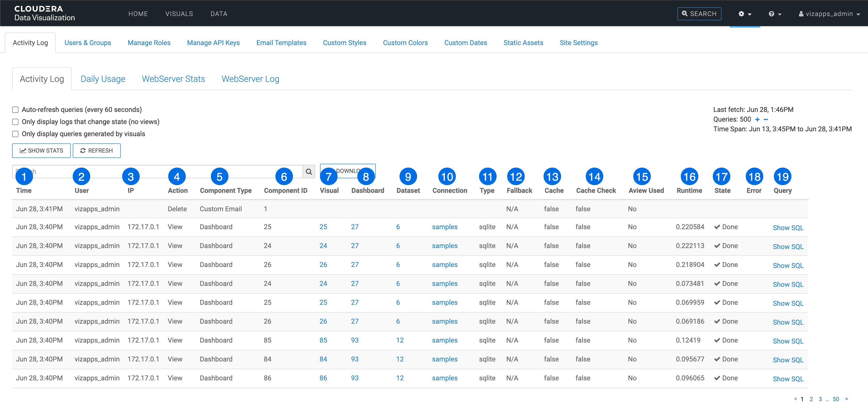The height and width of the screenshot is (407, 868).
Task: Click the SHOW STATS button
Action: (41, 150)
